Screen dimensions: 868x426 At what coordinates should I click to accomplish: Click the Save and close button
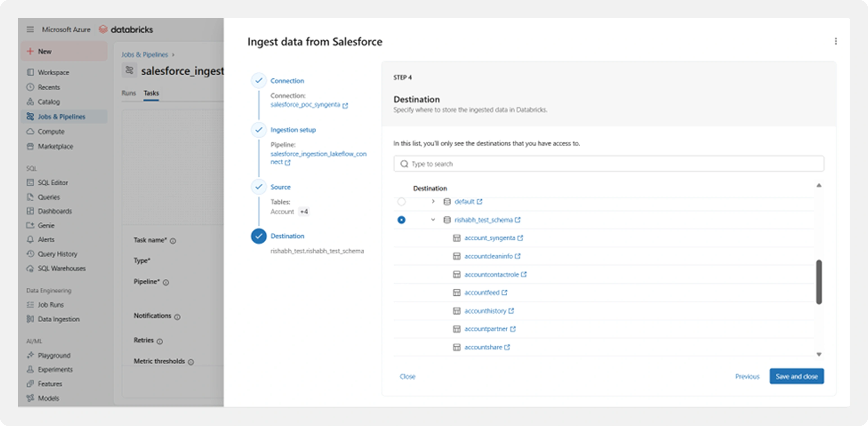(797, 376)
